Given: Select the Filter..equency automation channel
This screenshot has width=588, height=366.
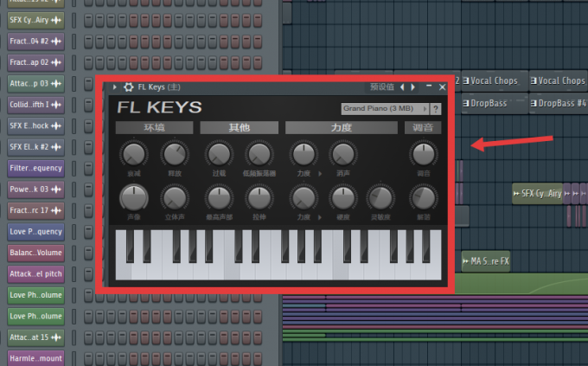Looking at the screenshot, I should pyautogui.click(x=35, y=168).
